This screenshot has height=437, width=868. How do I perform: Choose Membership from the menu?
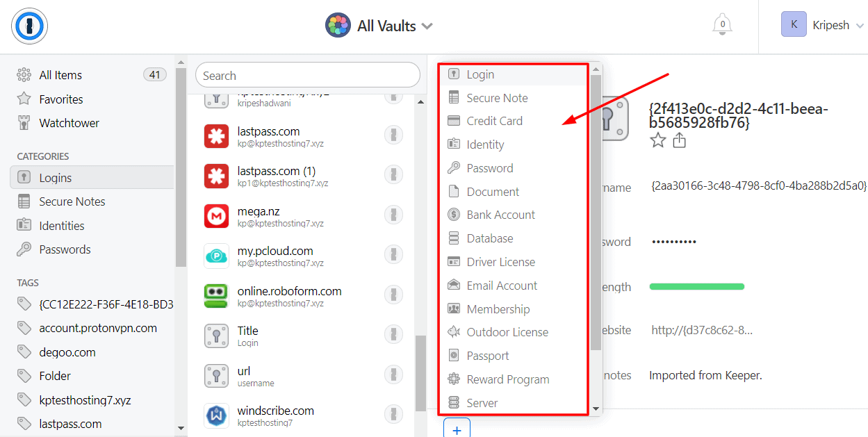tap(514, 309)
